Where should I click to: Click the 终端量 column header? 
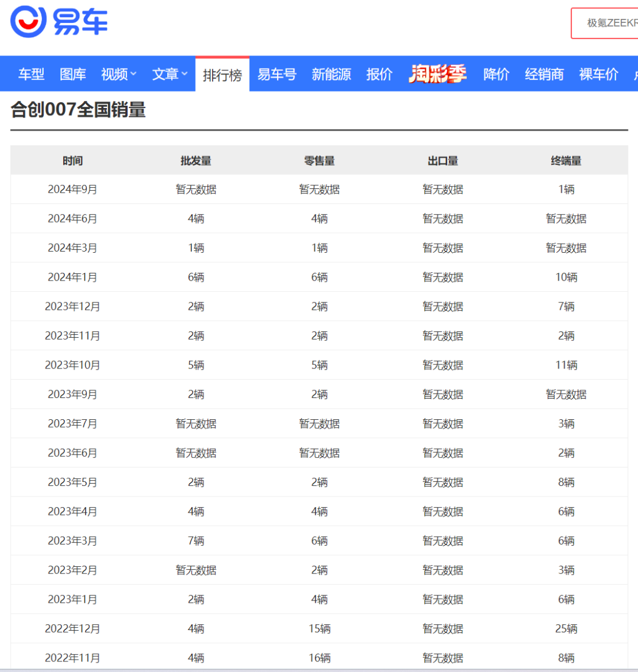point(567,161)
